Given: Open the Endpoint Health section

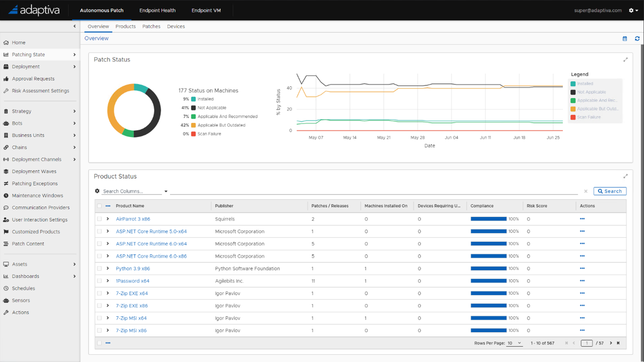Looking at the screenshot, I should [157, 10].
